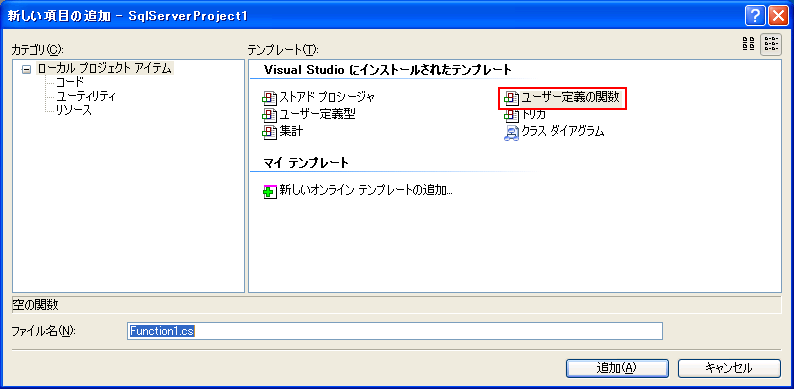Select the ユーザー定義の関数 template icon
Viewport: 794px width, 389px height.
[512, 99]
